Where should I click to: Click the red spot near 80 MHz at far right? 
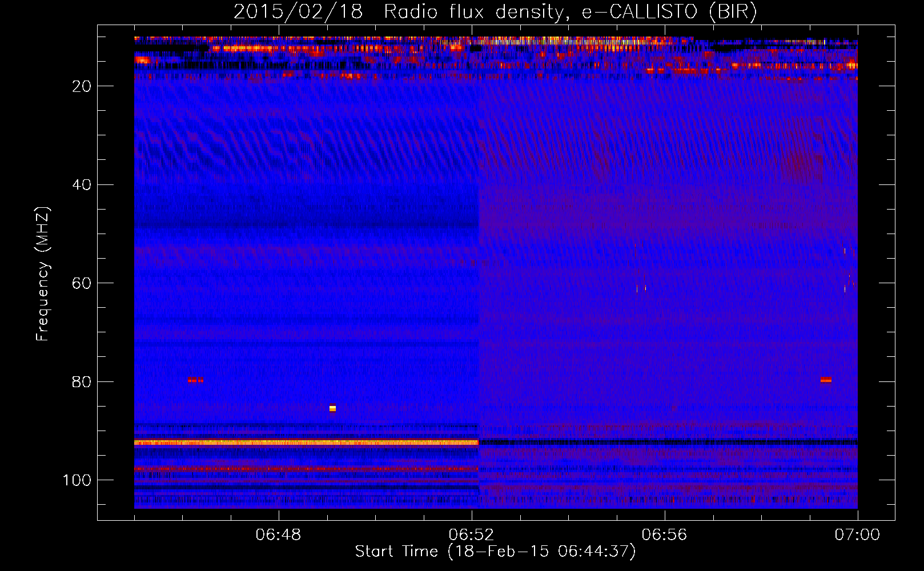pos(826,380)
